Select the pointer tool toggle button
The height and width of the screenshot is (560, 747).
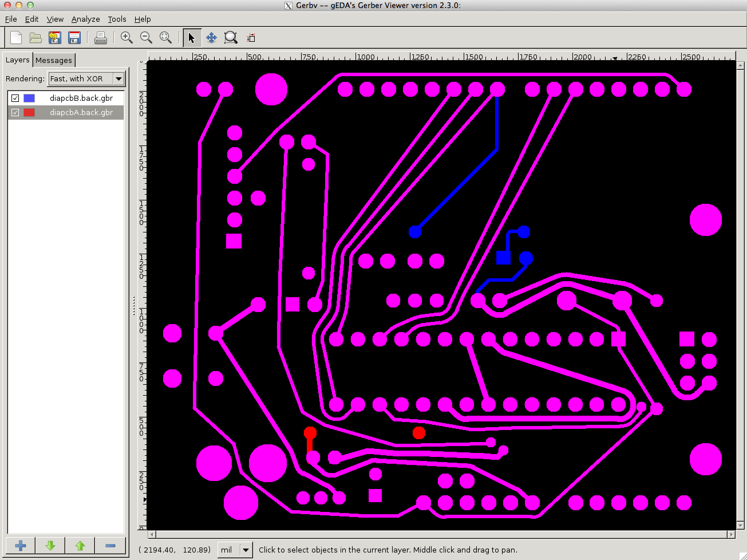pyautogui.click(x=192, y=38)
